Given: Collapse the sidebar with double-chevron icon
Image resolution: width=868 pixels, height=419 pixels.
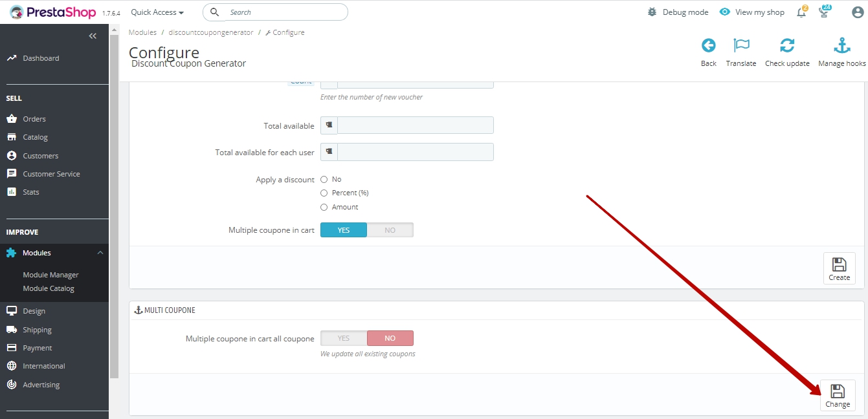Looking at the screenshot, I should [x=93, y=36].
